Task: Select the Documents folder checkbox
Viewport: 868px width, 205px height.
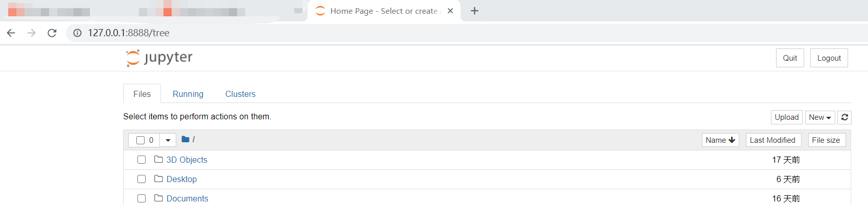Action: pyautogui.click(x=142, y=198)
